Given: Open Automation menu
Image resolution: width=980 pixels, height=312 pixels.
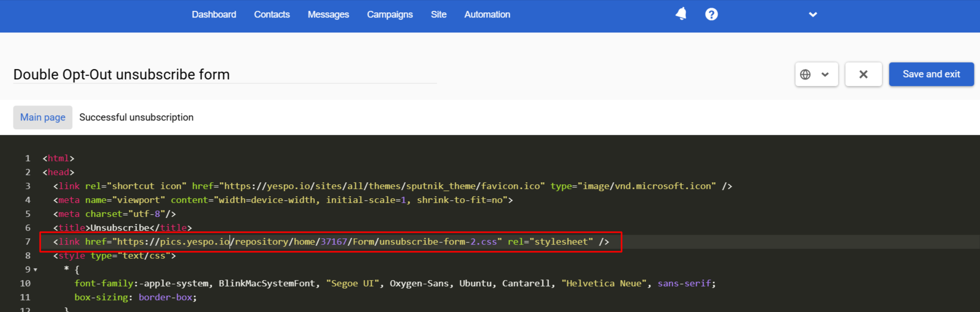Looking at the screenshot, I should [487, 14].
